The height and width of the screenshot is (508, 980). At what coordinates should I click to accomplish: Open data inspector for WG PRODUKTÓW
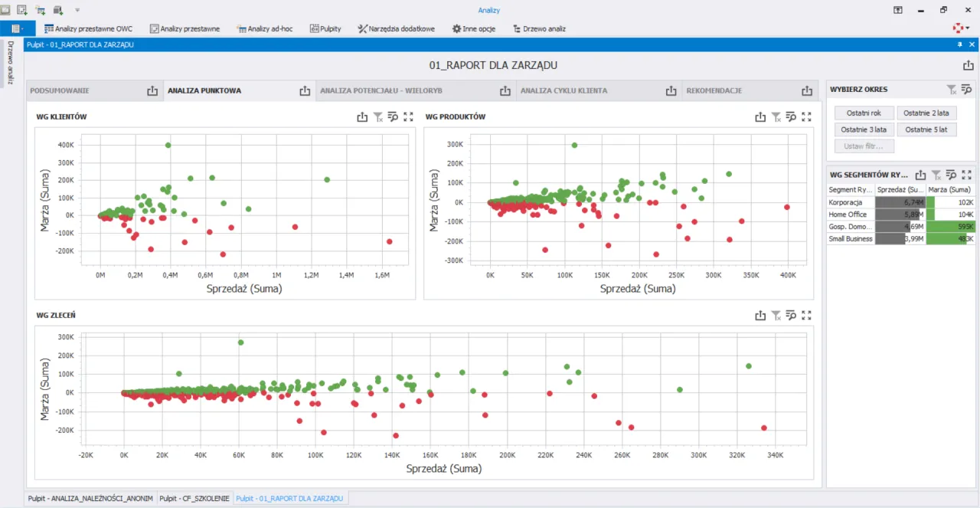coord(791,117)
